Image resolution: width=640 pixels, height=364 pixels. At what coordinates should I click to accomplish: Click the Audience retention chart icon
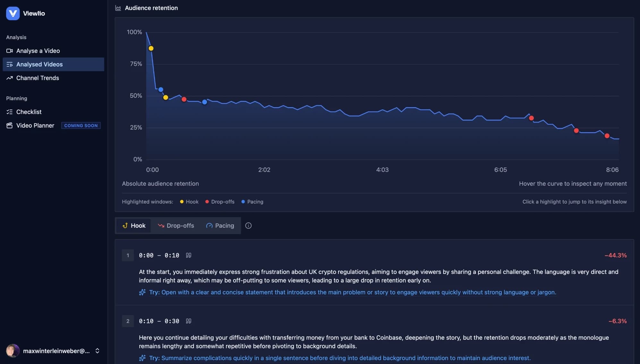click(x=118, y=8)
